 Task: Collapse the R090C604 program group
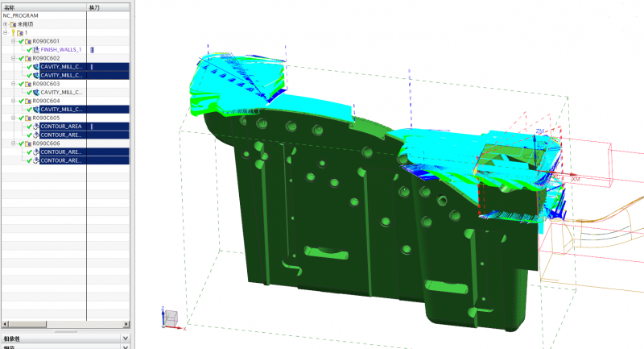pyautogui.click(x=14, y=101)
